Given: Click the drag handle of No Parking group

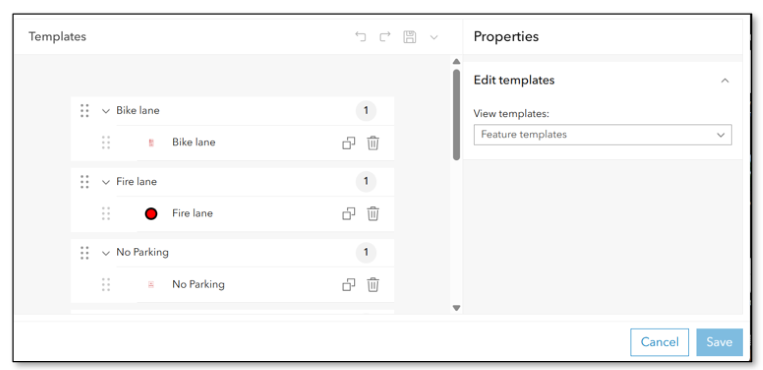Looking at the screenshot, I should click(x=85, y=253).
